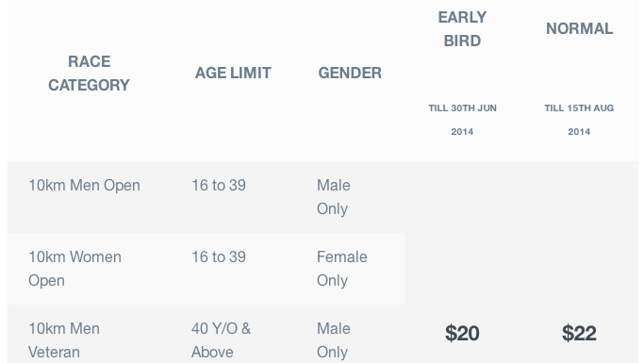This screenshot has width=644, height=363.
Task: Click Male Only in the Men Open row
Action: [334, 197]
